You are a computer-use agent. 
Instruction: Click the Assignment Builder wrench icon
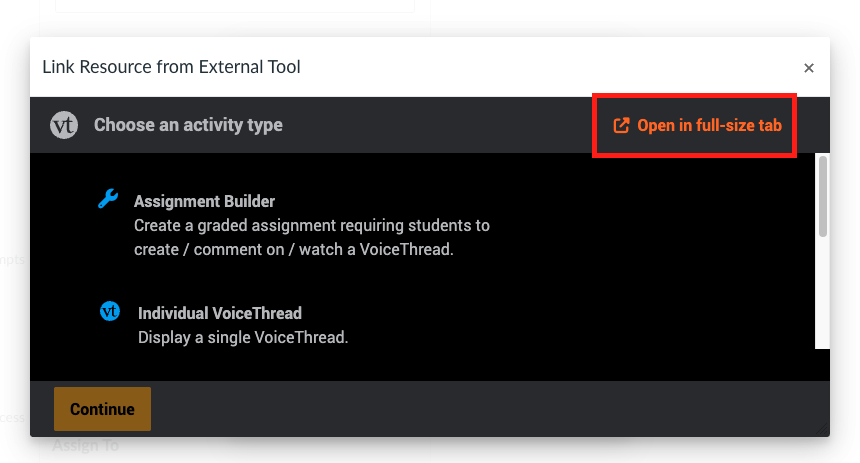pyautogui.click(x=108, y=199)
